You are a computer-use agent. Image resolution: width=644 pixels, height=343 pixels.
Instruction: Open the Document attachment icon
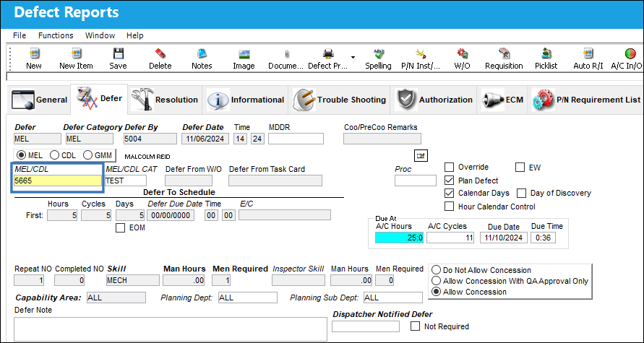tap(285, 53)
